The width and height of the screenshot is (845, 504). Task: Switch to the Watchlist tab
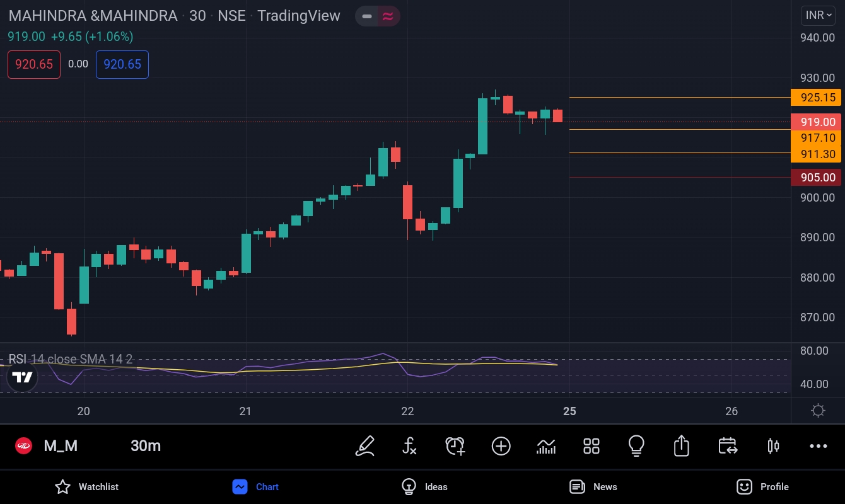(x=87, y=486)
